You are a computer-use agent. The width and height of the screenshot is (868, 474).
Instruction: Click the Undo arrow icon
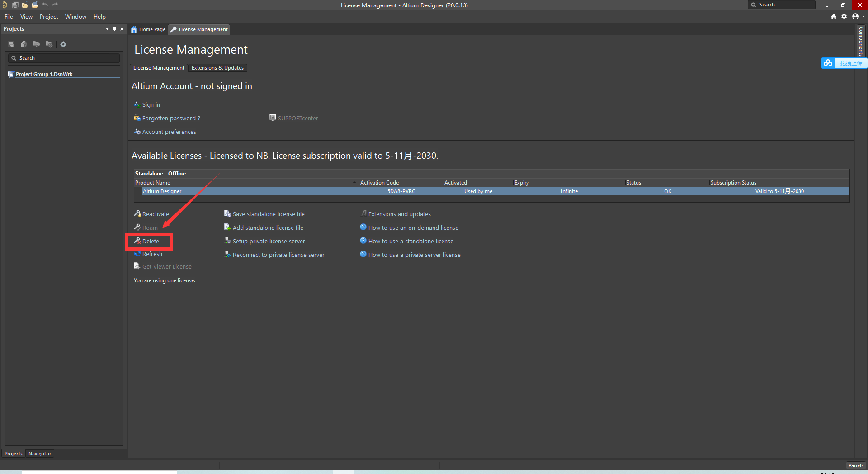45,5
